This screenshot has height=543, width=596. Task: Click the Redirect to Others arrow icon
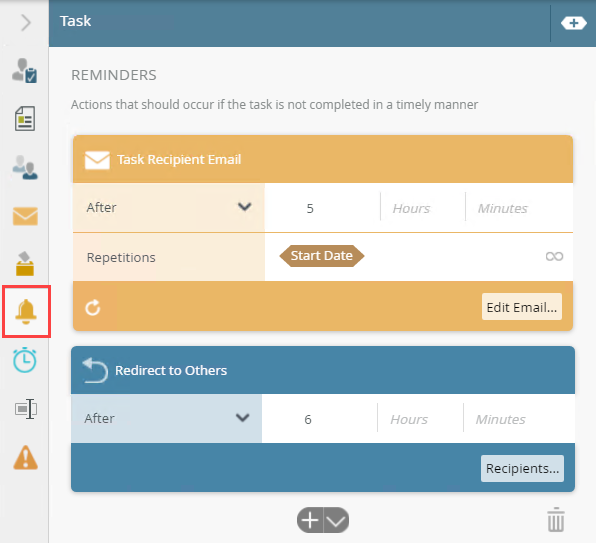[95, 370]
